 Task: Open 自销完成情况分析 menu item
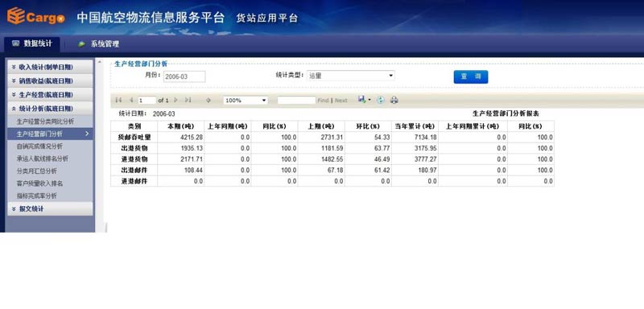(x=39, y=146)
